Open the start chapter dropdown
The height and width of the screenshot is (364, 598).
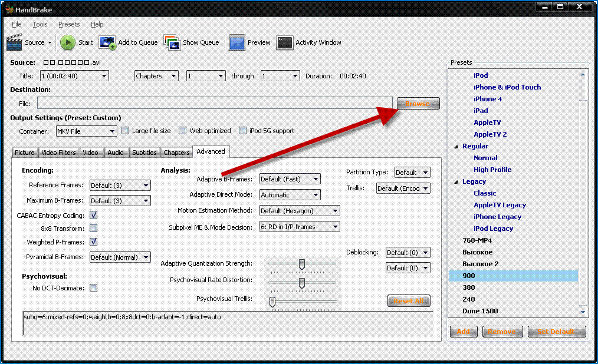pos(206,76)
